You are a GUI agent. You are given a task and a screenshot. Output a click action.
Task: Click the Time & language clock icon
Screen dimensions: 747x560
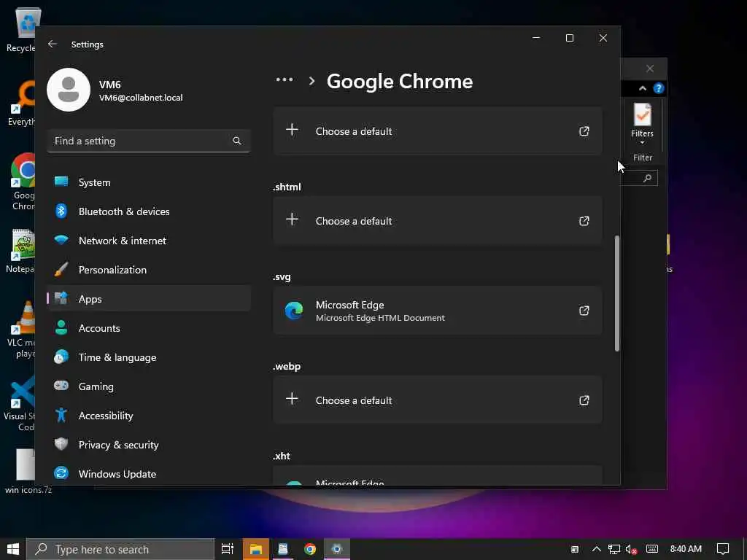coord(61,357)
